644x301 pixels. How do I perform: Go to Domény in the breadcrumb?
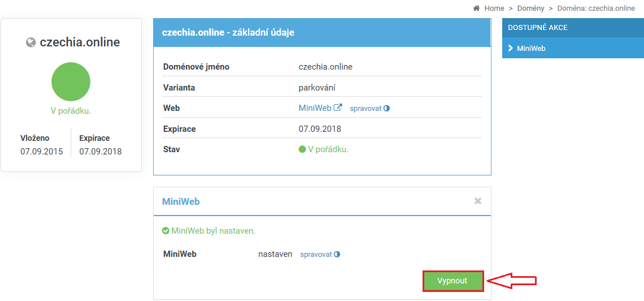(x=530, y=8)
